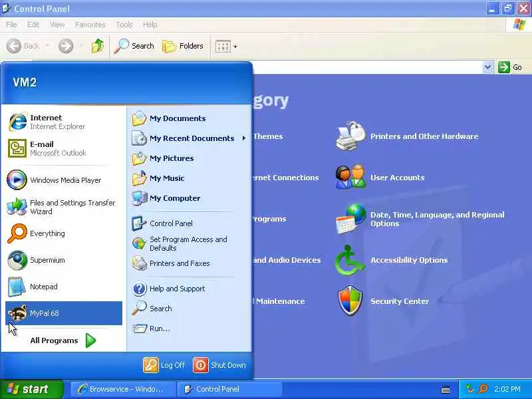Screen dimensions: 532x399
Task: Click the Security Center shield icon
Action: [350, 301]
